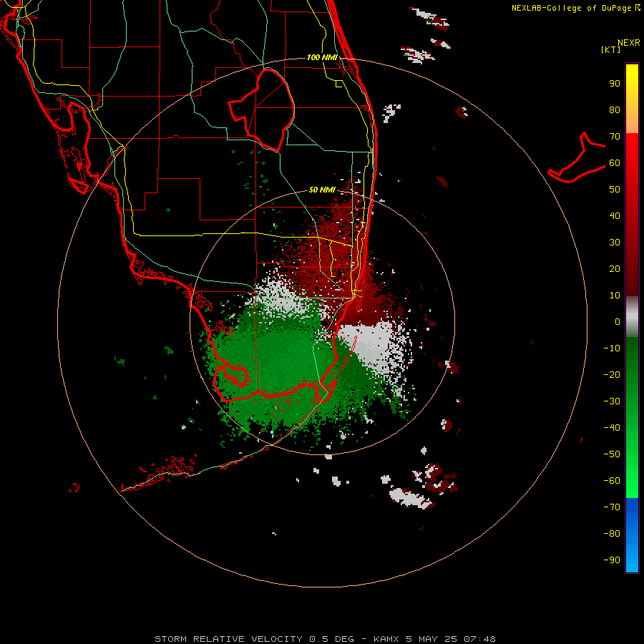
Task: Click the -10 colorbar value
Action: [612, 348]
